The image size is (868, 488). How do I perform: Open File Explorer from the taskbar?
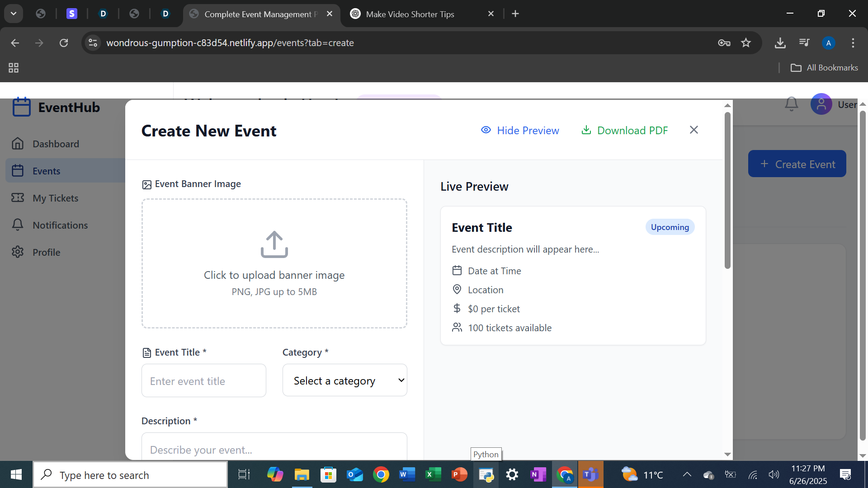tap(302, 475)
